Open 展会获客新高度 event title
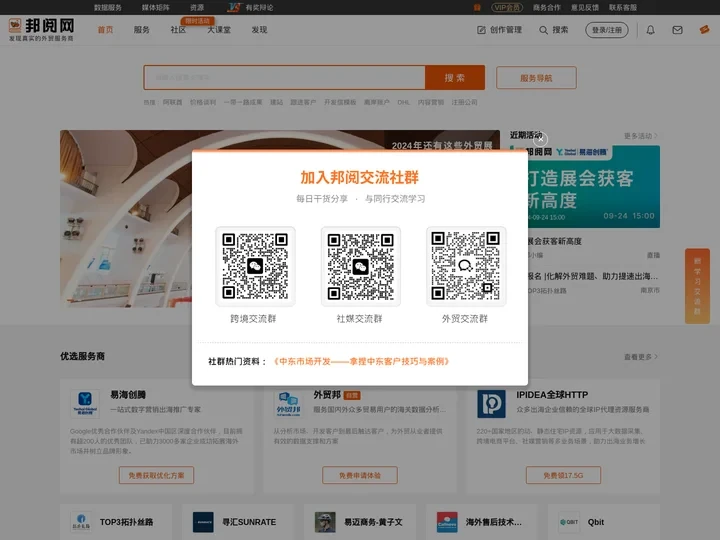Image resolution: width=720 pixels, height=540 pixels. pyautogui.click(x=555, y=241)
